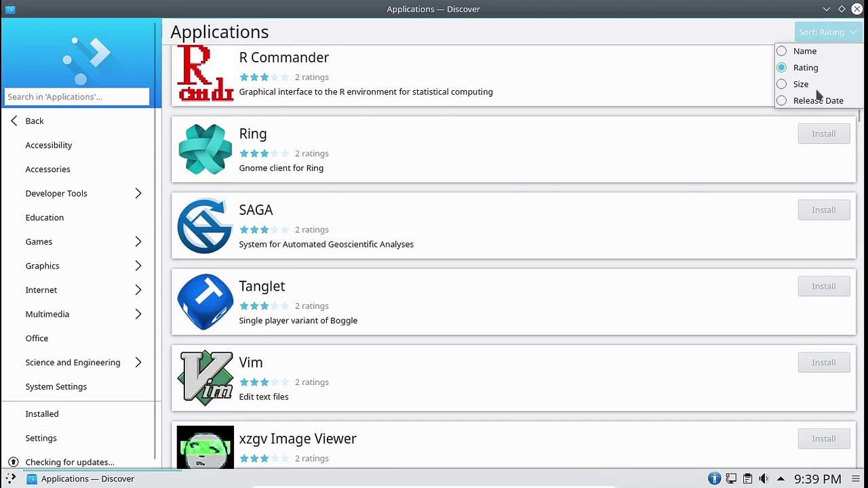Click the star rating of Vim
Viewport: 868px width, 488px height.
point(264,382)
